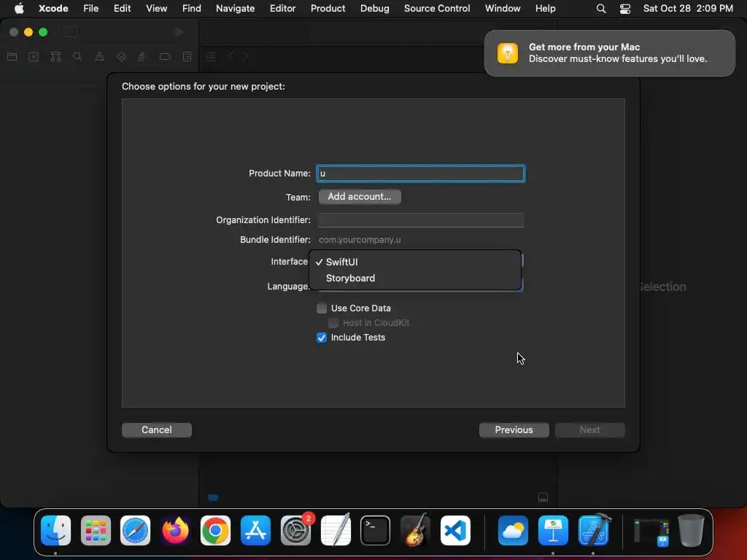Open the Edit menu

point(122,9)
